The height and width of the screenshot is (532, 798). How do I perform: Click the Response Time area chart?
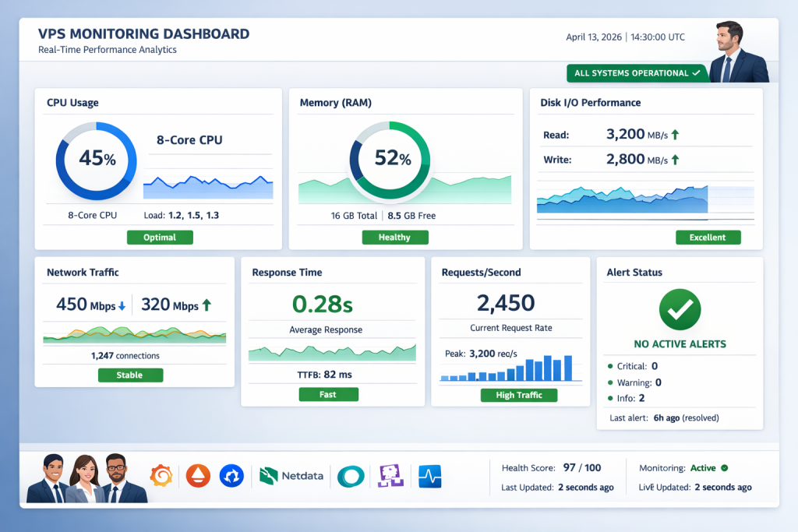pos(332,353)
